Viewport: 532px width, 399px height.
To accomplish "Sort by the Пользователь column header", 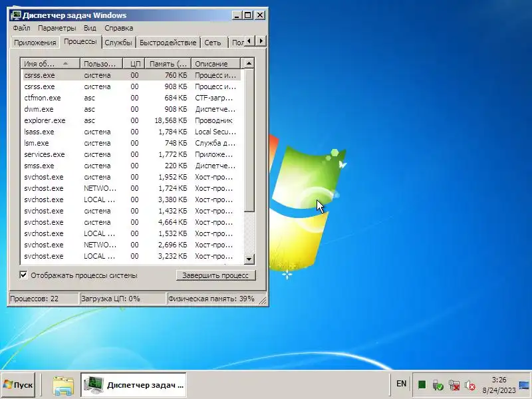I will coord(101,64).
